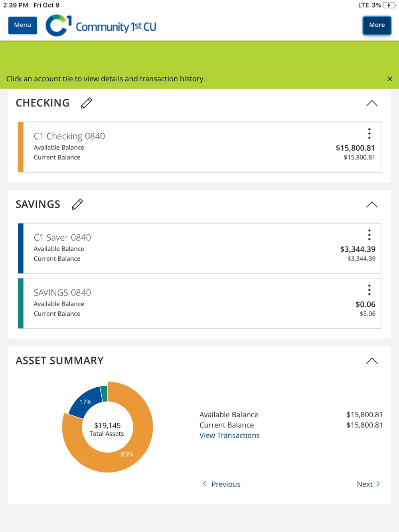Screen dimensions: 399x532
Task: Open options for C1 Saver 0840
Action: click(x=369, y=234)
